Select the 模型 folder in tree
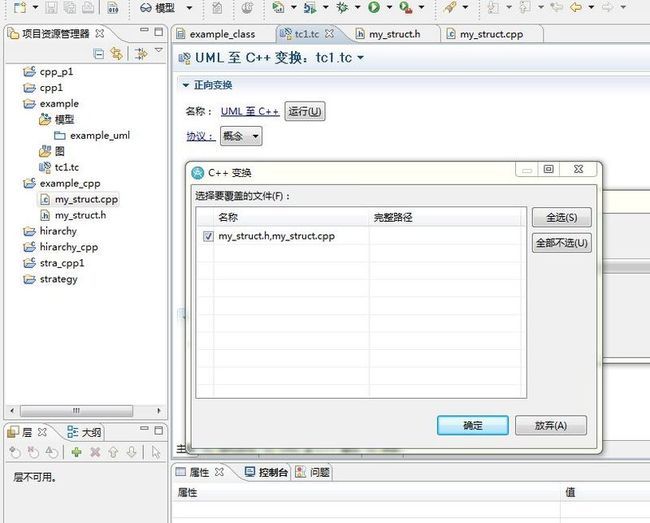The height and width of the screenshot is (523, 650). pos(56,120)
